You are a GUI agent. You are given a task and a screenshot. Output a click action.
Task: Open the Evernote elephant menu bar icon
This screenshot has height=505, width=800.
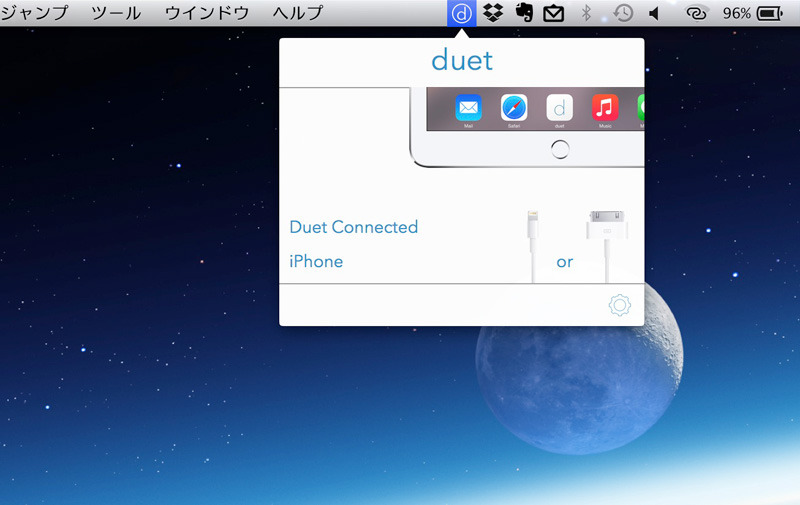click(x=522, y=14)
